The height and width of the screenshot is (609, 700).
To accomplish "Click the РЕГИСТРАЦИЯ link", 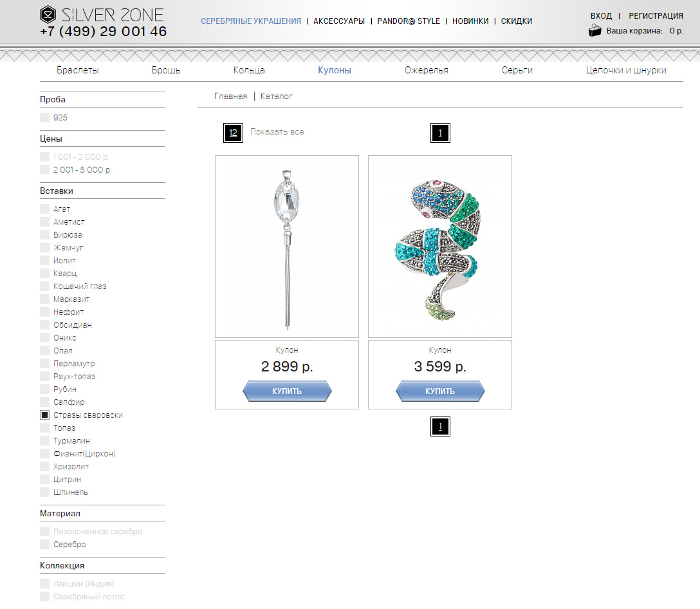I will click(x=656, y=16).
